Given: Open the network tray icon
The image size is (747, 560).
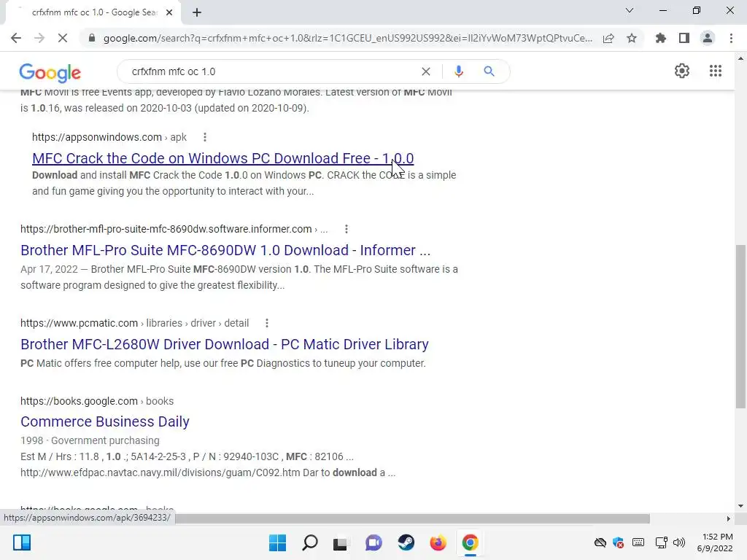Looking at the screenshot, I should tap(661, 542).
